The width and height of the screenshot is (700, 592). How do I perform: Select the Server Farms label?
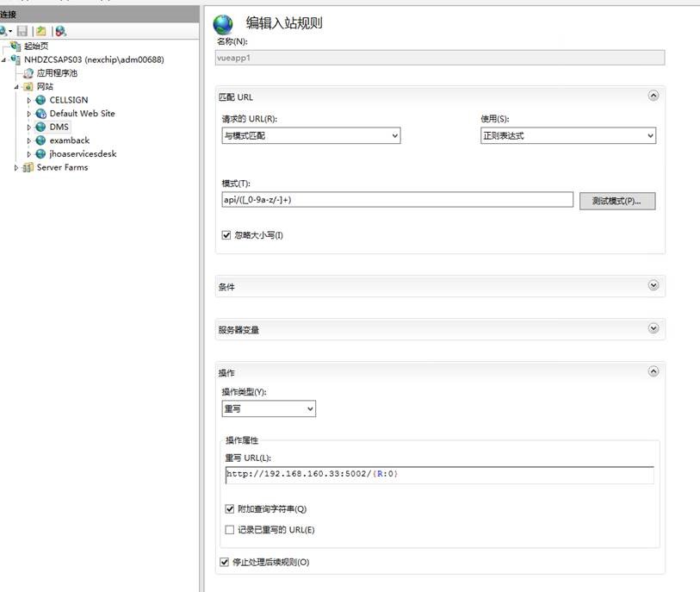pyautogui.click(x=63, y=167)
